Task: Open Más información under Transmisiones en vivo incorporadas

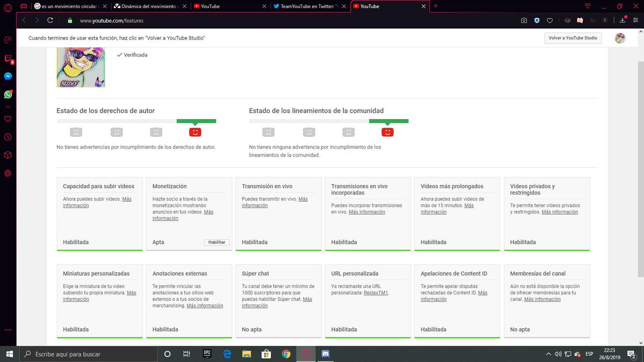Action: tap(367, 212)
